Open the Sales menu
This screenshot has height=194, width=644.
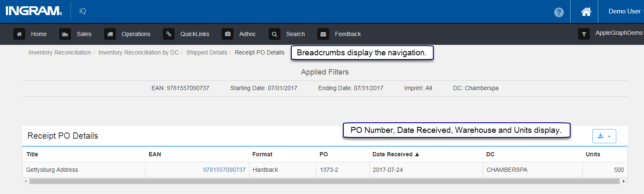click(x=84, y=34)
